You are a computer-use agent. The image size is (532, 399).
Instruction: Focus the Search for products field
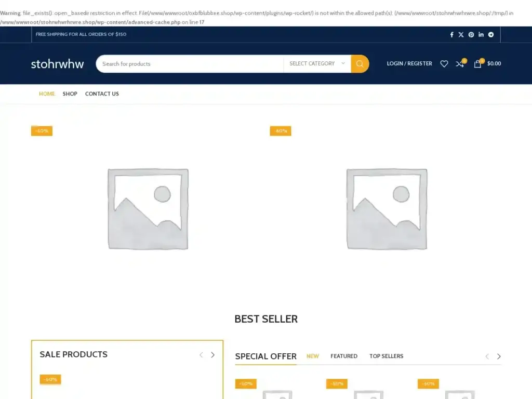point(190,64)
